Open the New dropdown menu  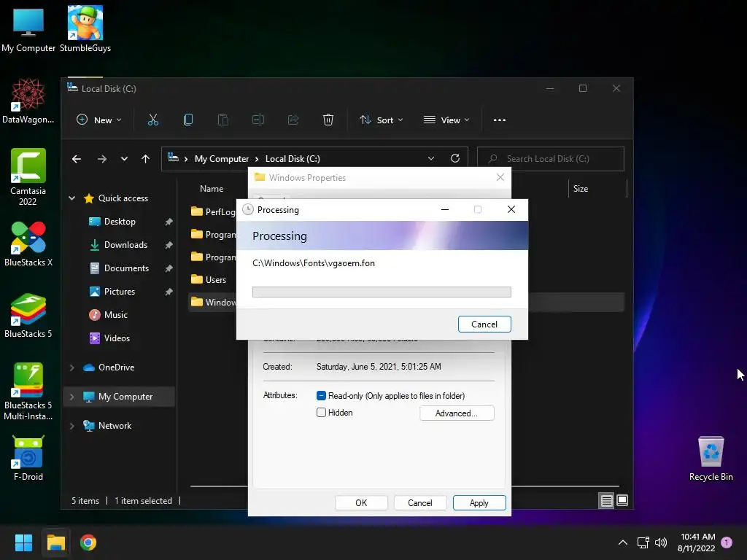tap(98, 120)
